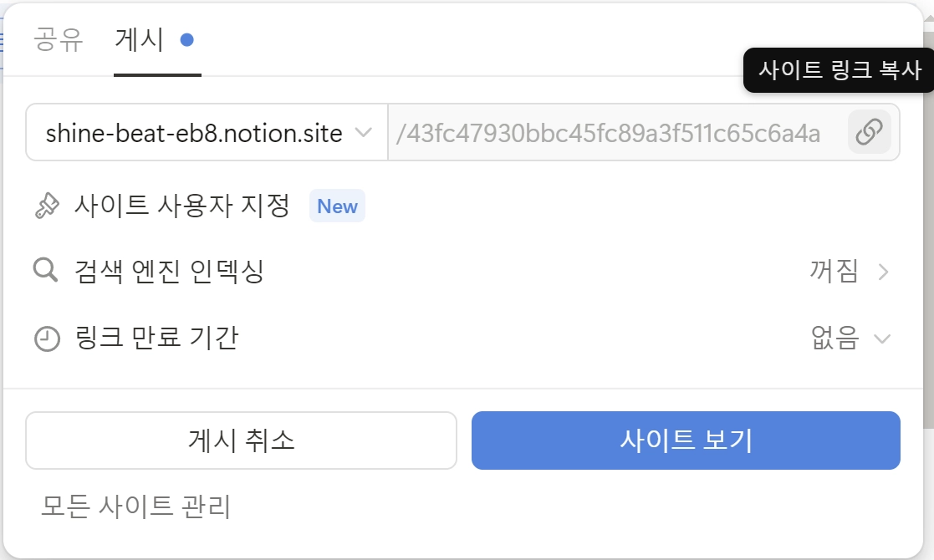
Task: Open the 모든 사이트 관리 link
Action: (135, 507)
